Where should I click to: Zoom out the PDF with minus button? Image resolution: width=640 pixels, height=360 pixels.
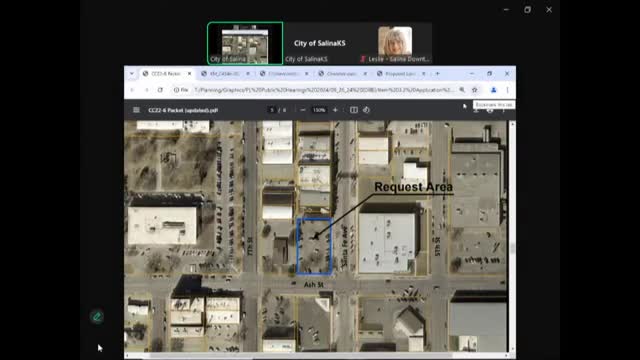[303, 110]
